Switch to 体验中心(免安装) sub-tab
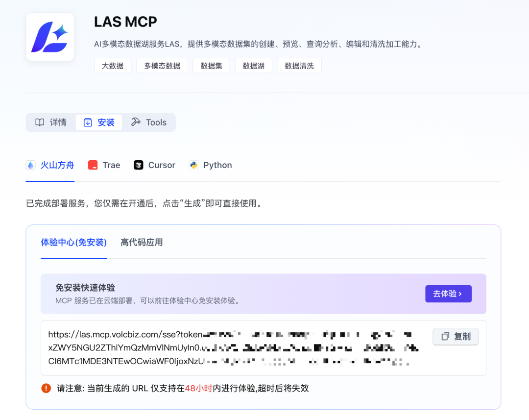This screenshot has width=529, height=420. 73,243
